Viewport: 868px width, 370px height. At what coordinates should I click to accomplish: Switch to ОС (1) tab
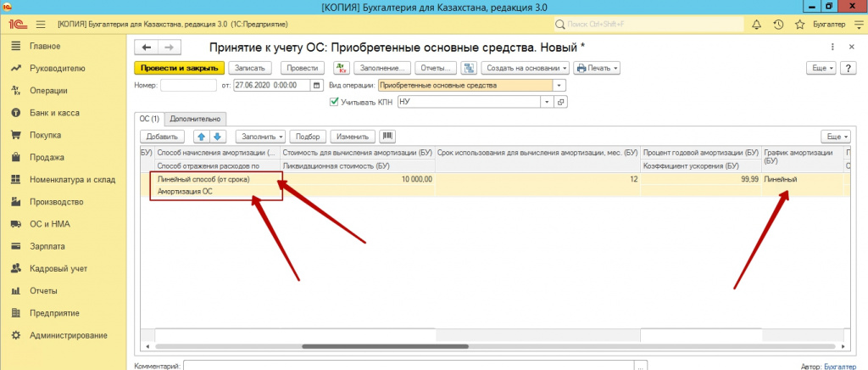pyautogui.click(x=149, y=119)
